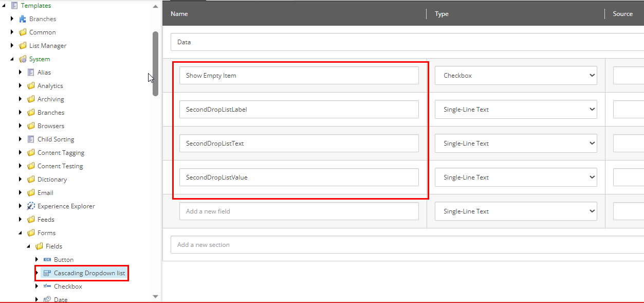Click the tree scroll down arrow
The image size is (644, 303).
tap(156, 296)
